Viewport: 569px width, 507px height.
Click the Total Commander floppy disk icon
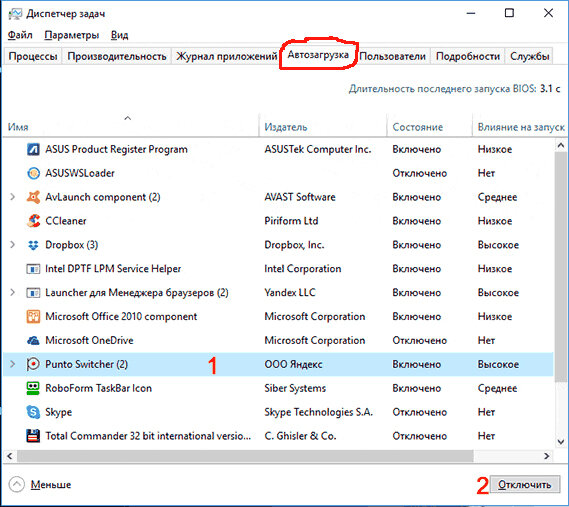(33, 436)
